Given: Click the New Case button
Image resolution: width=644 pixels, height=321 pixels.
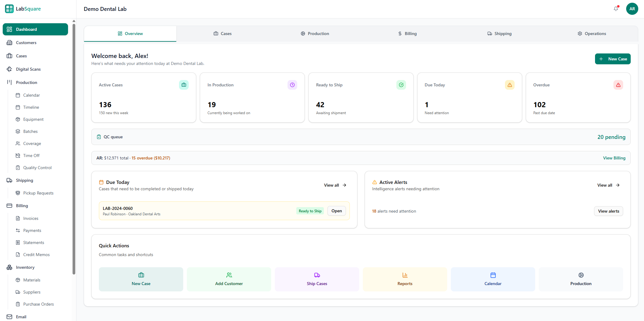Looking at the screenshot, I should (x=613, y=59).
